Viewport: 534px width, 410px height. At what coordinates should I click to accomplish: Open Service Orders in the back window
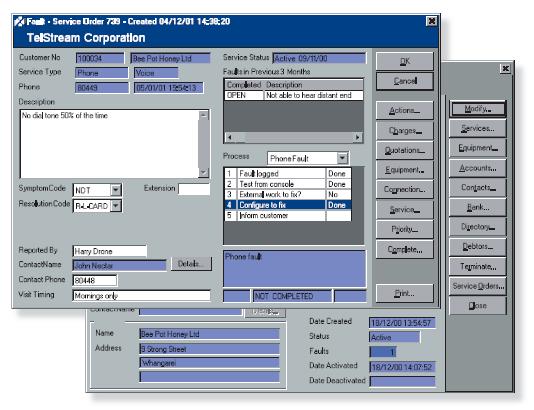478,286
